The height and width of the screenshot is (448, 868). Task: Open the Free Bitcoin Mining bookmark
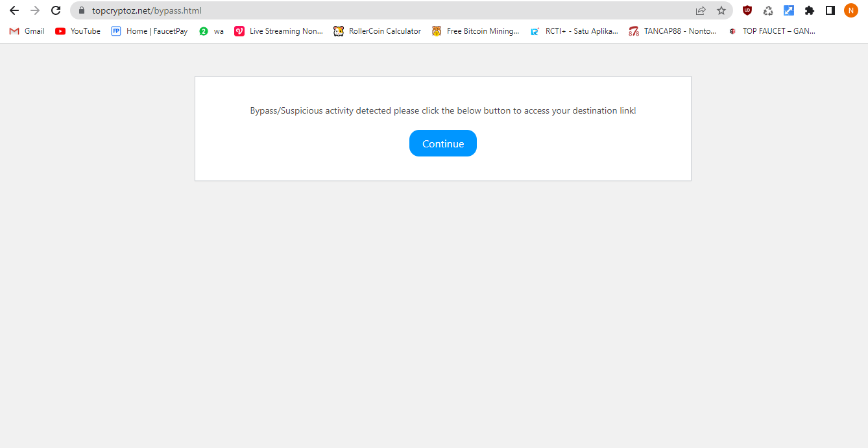coord(476,31)
